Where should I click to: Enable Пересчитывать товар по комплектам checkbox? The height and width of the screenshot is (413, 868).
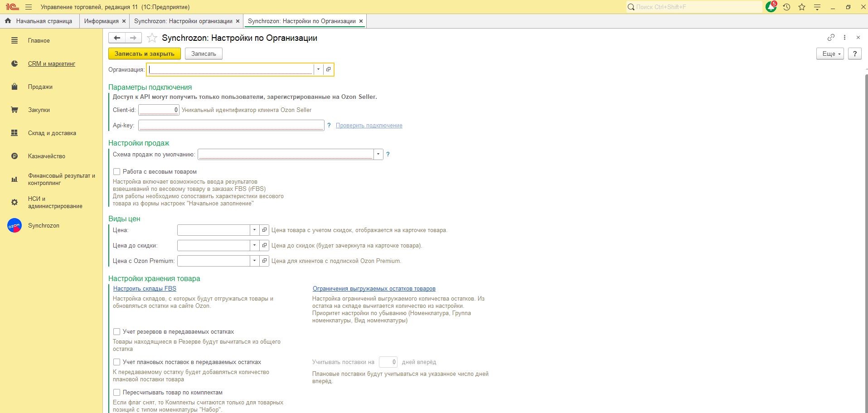(117, 393)
